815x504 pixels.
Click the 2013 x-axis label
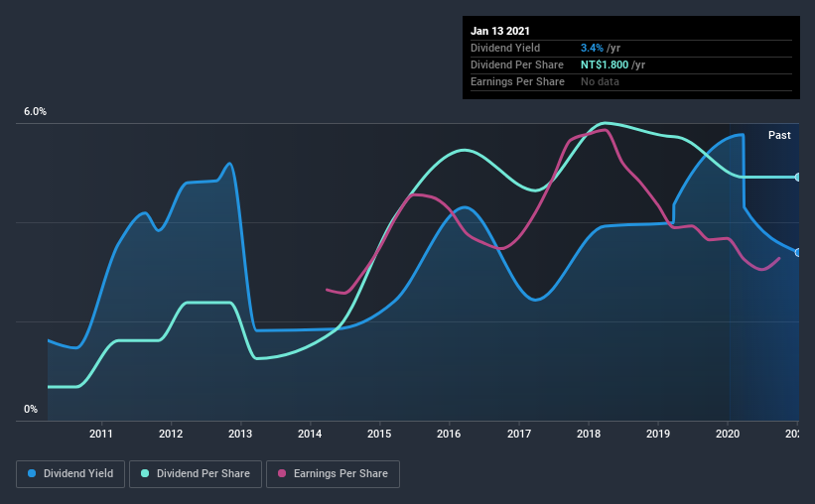pos(240,434)
